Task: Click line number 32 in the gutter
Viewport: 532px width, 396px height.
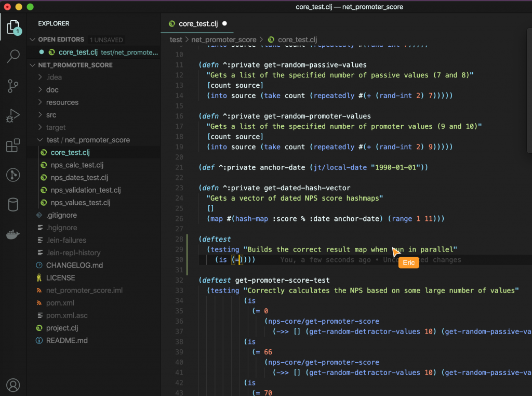Action: (x=179, y=280)
